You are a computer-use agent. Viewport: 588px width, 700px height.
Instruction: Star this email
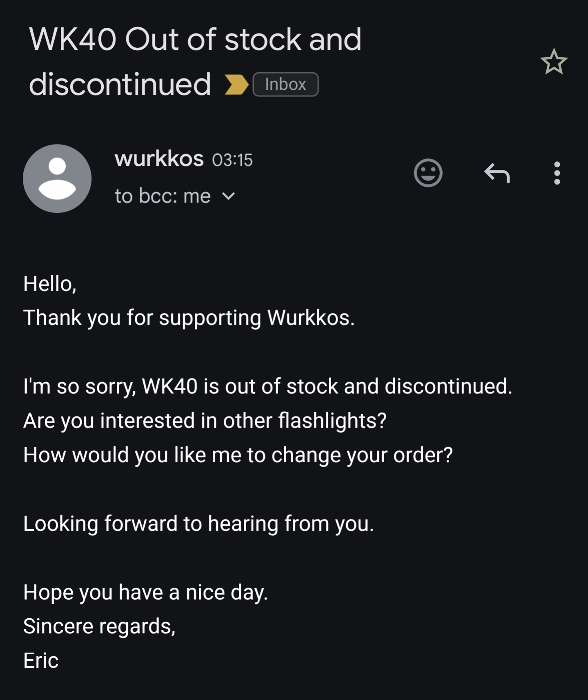[554, 62]
